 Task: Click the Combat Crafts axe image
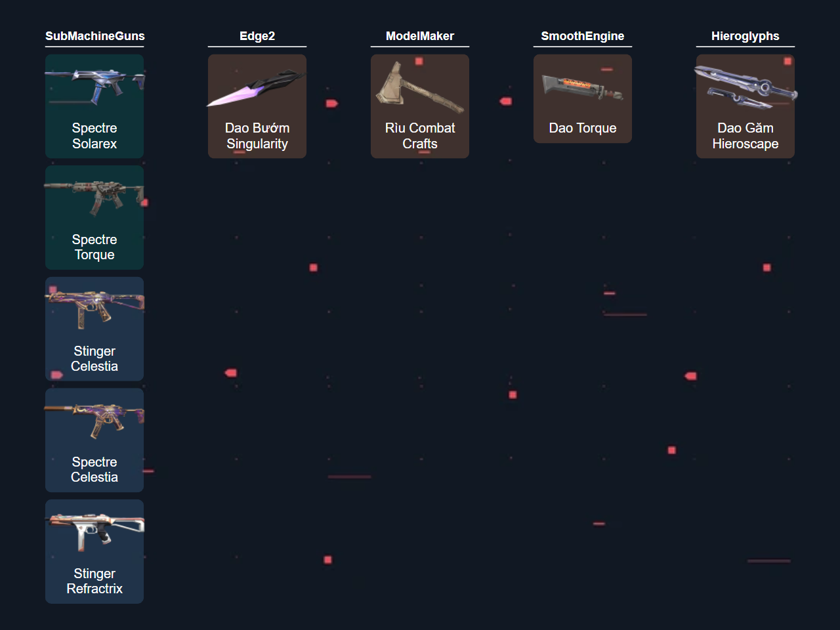419,86
